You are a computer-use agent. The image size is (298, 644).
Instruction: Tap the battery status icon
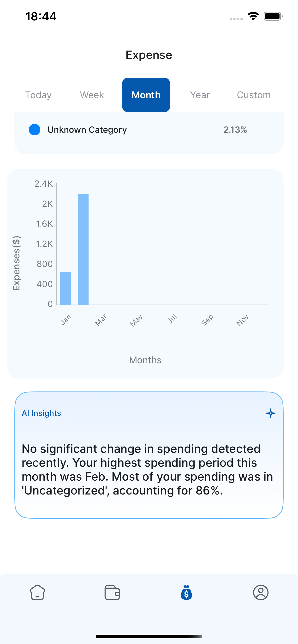pyautogui.click(x=273, y=16)
